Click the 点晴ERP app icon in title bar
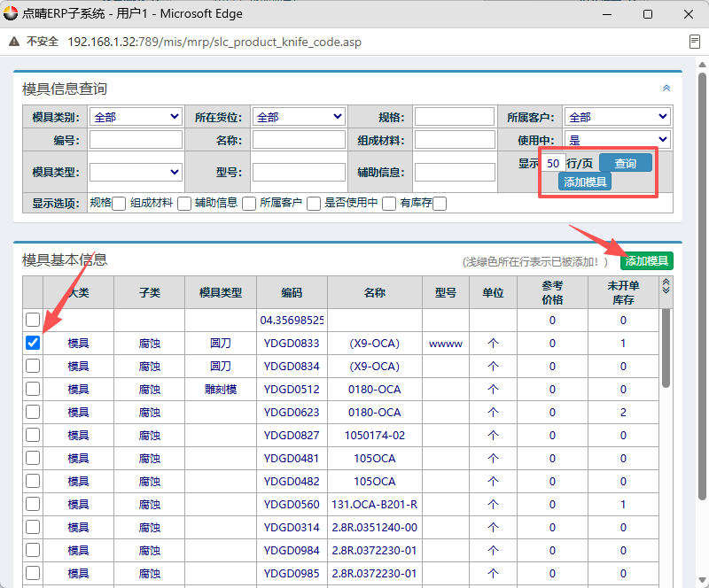The image size is (709, 588). (x=10, y=13)
